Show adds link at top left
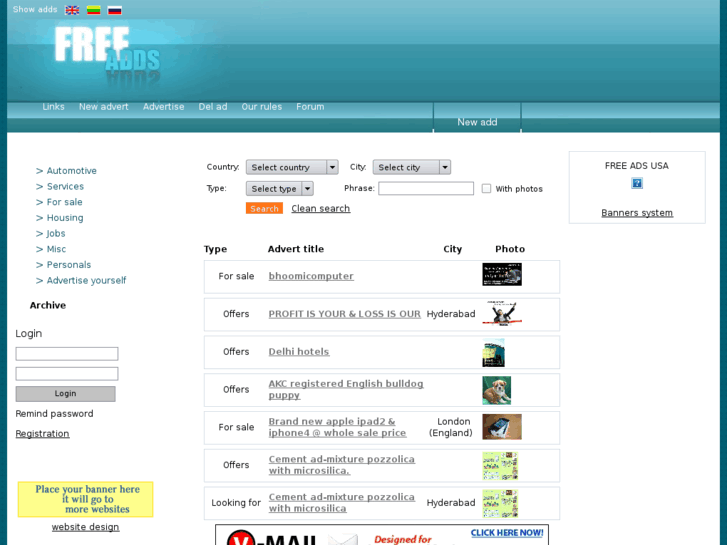727x545 pixels. (x=35, y=9)
